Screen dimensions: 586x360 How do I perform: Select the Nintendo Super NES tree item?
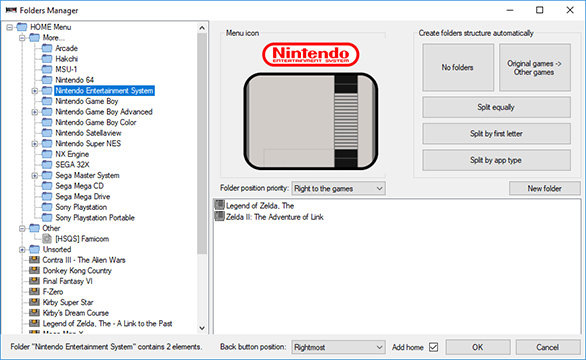pos(88,144)
